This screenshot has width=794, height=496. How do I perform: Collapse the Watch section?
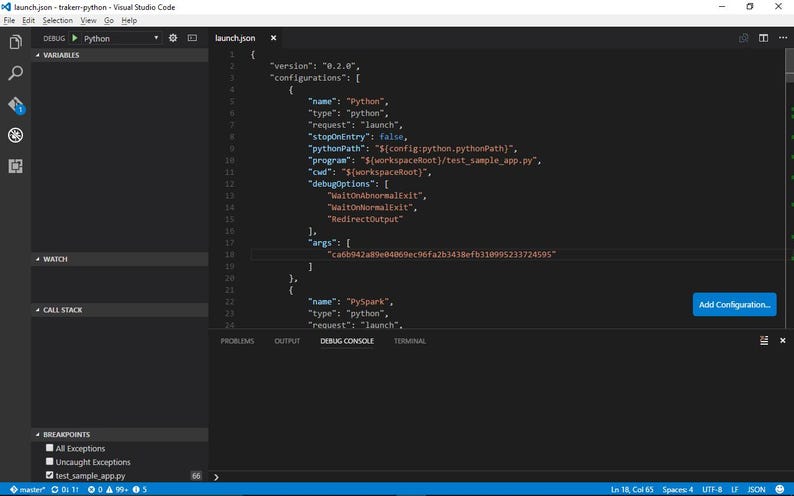120,259
